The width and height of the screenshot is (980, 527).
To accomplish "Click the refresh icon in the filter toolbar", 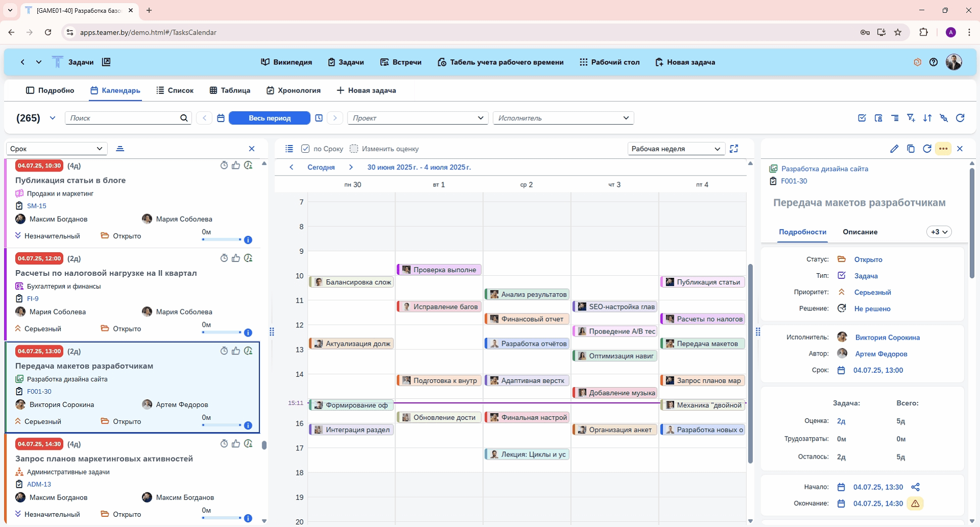I will click(960, 118).
